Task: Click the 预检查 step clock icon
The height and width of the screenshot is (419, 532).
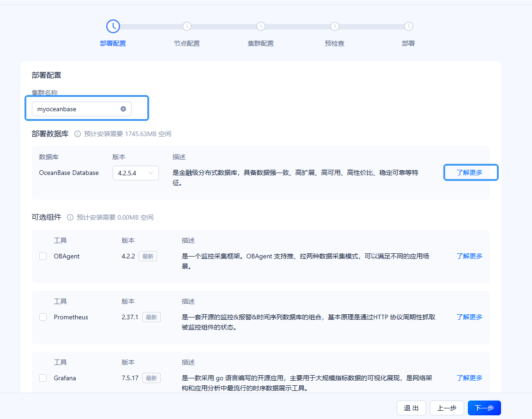Action: (x=334, y=26)
